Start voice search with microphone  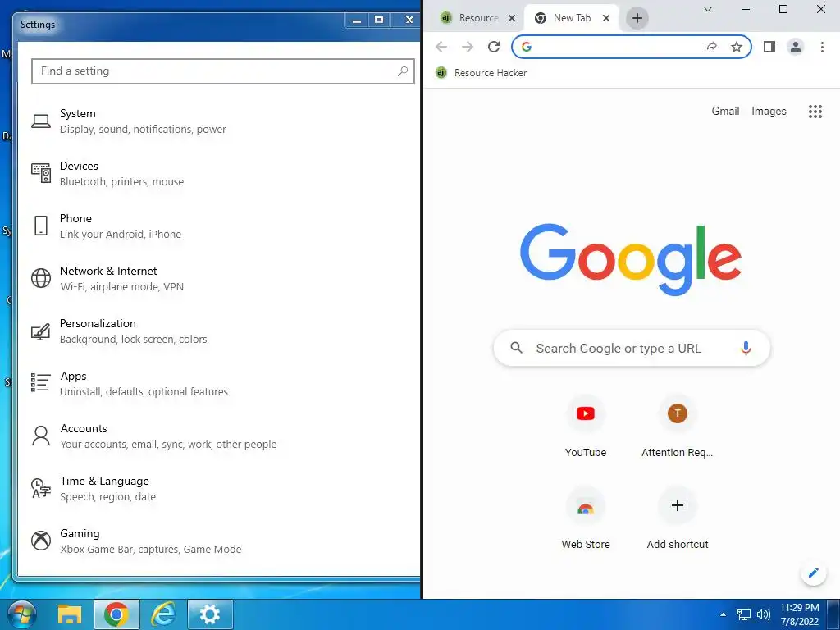coord(746,348)
